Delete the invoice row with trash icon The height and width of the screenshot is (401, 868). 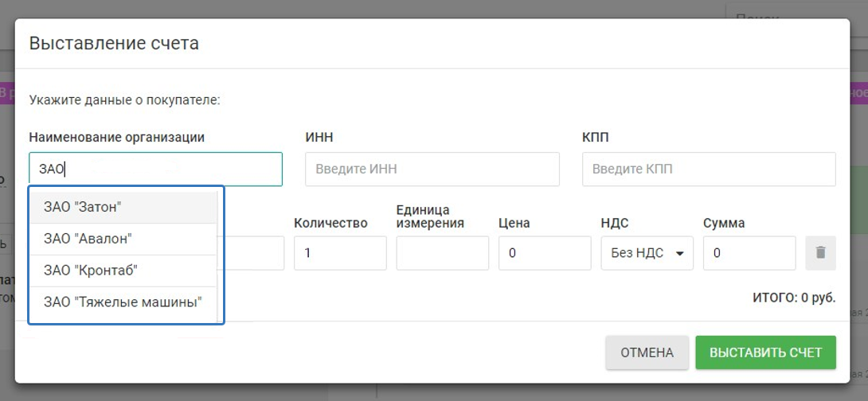[820, 253]
